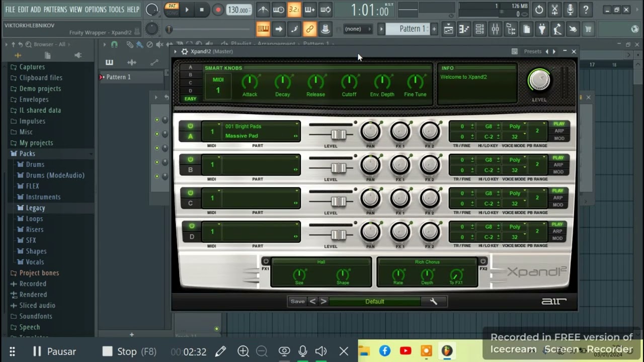The height and width of the screenshot is (362, 644).
Task: Open Hall FX1 type selector
Action: click(x=321, y=262)
